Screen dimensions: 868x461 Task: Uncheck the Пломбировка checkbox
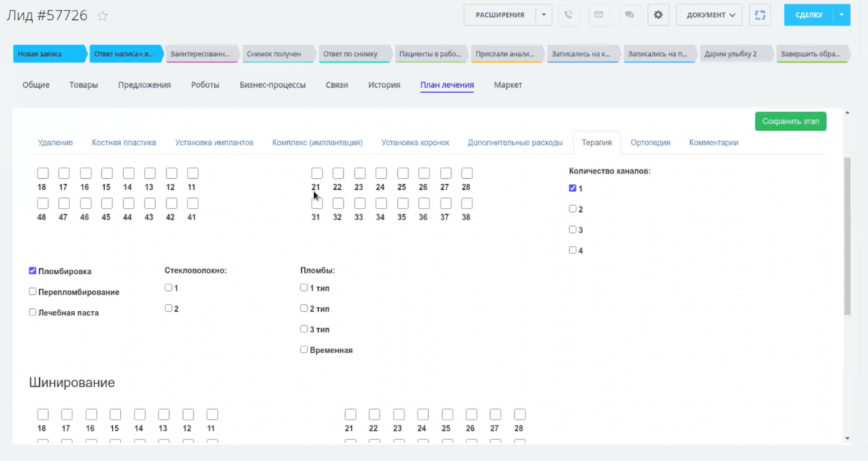[x=32, y=271]
